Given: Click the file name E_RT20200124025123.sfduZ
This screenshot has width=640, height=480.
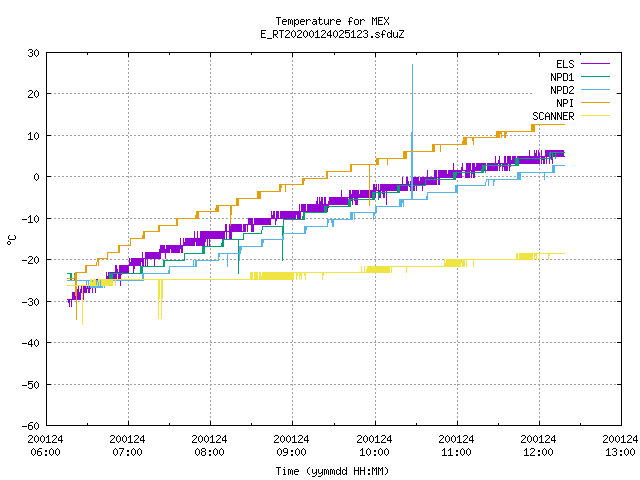Looking at the screenshot, I should coord(332,34).
